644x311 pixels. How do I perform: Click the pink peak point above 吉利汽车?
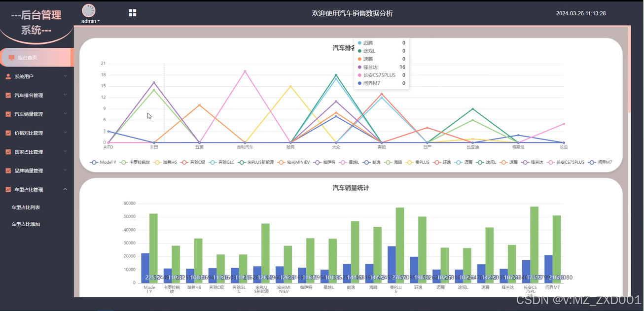(x=245, y=71)
